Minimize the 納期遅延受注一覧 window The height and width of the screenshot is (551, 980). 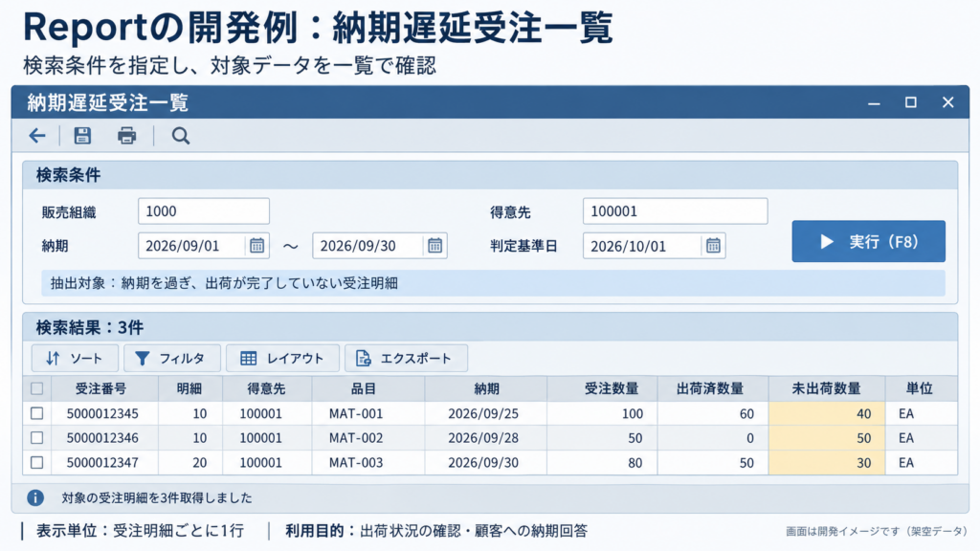pyautogui.click(x=874, y=102)
